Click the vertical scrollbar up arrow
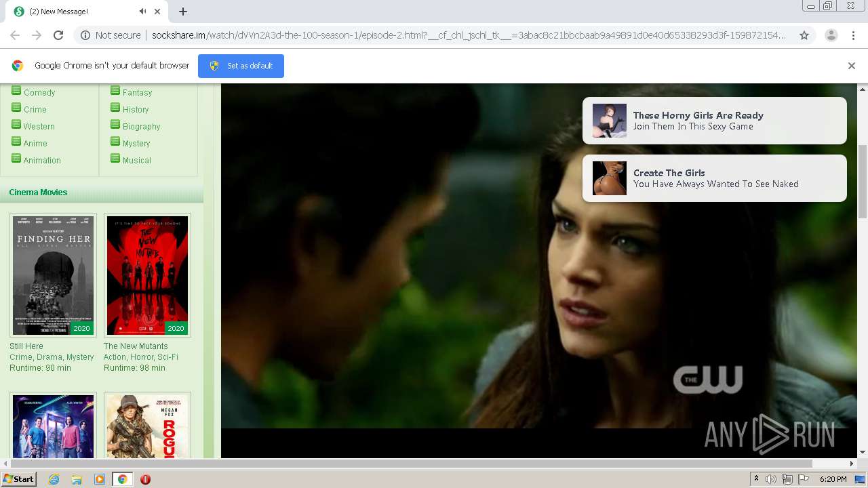 coord(863,89)
